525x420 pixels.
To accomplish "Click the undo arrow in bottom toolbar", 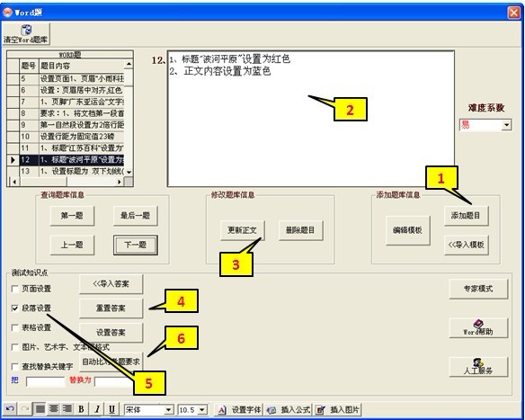I will click(10, 409).
